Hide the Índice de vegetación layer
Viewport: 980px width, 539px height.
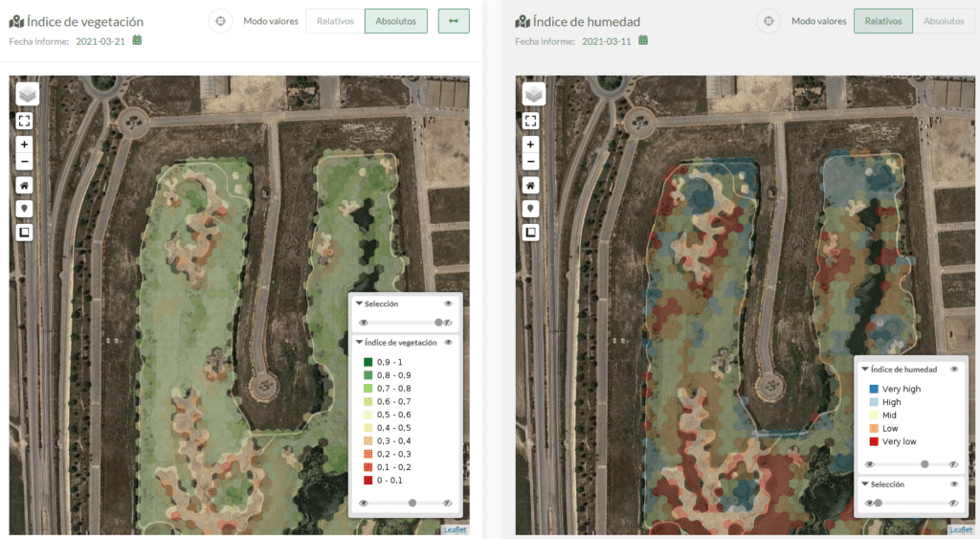(x=448, y=343)
